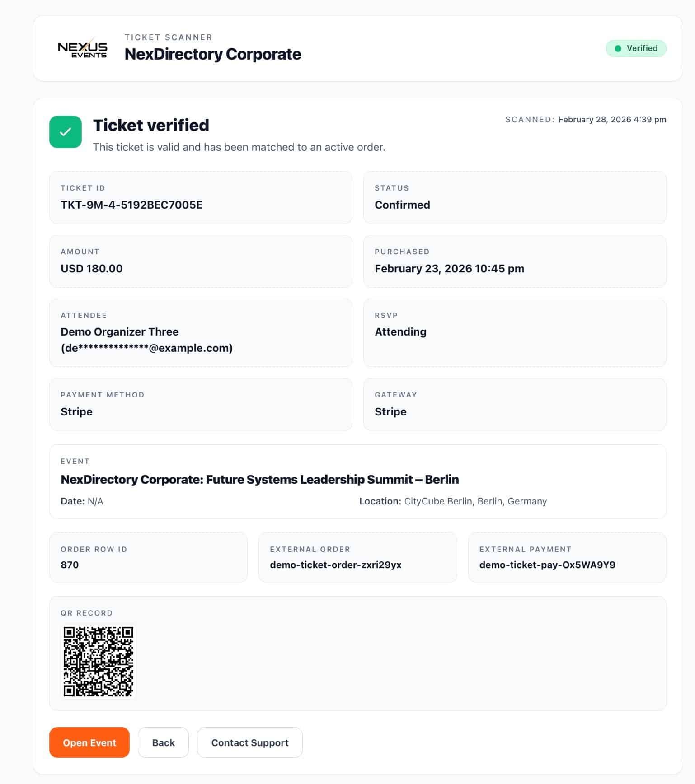This screenshot has height=784, width=695.
Task: Select the Ticket ID TKT-9M-4-5192BEC7005E
Action: (132, 205)
